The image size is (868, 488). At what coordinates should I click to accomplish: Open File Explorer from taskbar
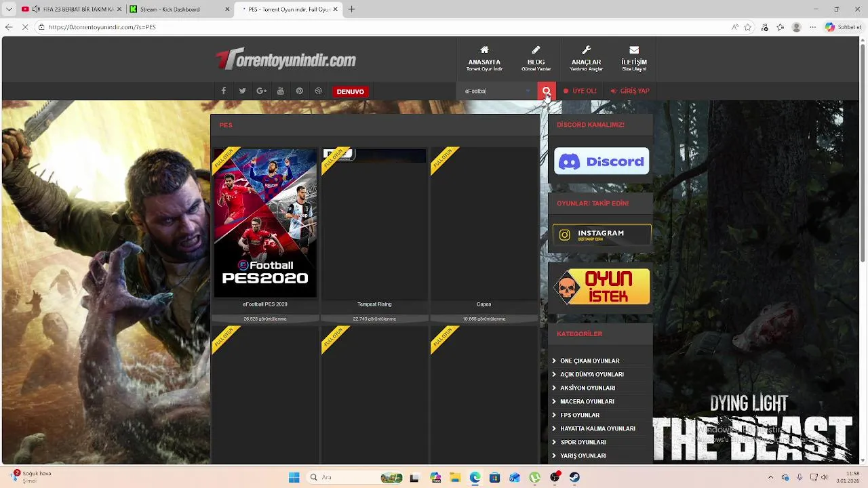coord(455,478)
